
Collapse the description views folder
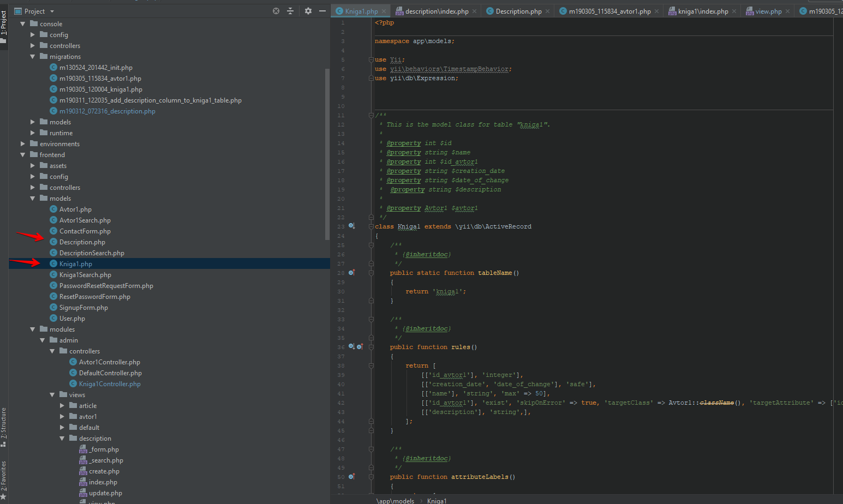pos(62,439)
